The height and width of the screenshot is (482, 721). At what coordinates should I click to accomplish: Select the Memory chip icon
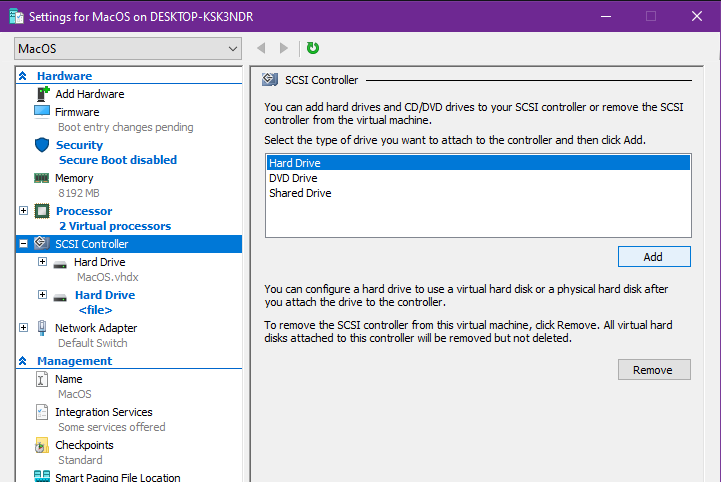pos(42,178)
